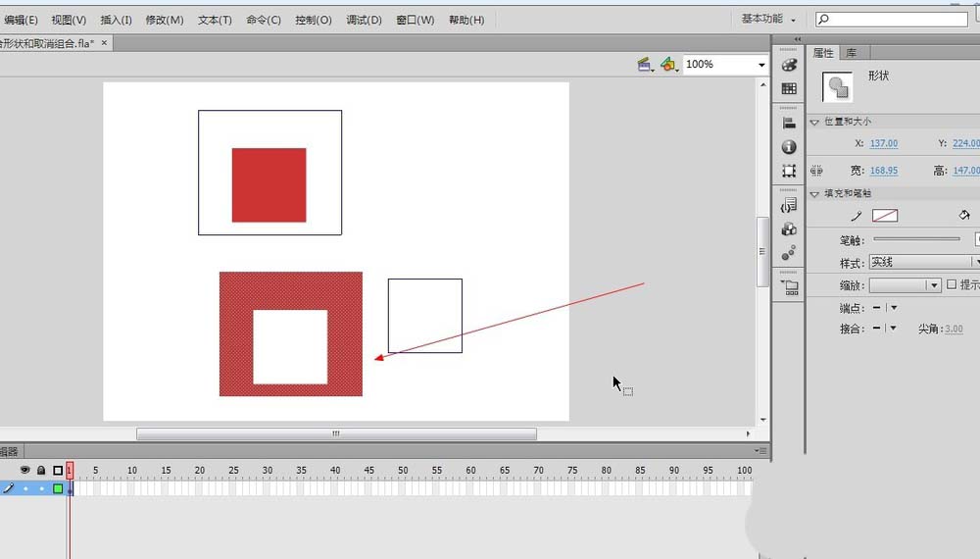Open the 文本(T) menu
This screenshot has width=980, height=559.
pyautogui.click(x=215, y=20)
